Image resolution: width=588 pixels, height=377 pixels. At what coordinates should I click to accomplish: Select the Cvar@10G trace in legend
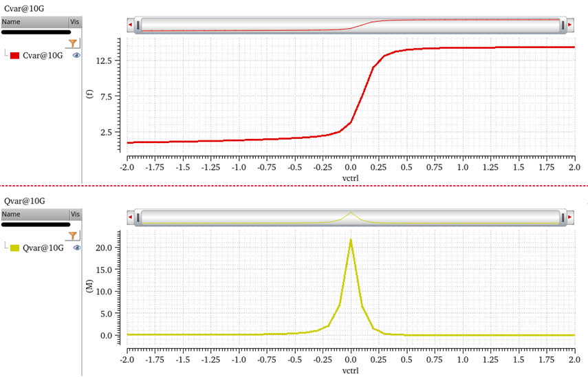[43, 55]
